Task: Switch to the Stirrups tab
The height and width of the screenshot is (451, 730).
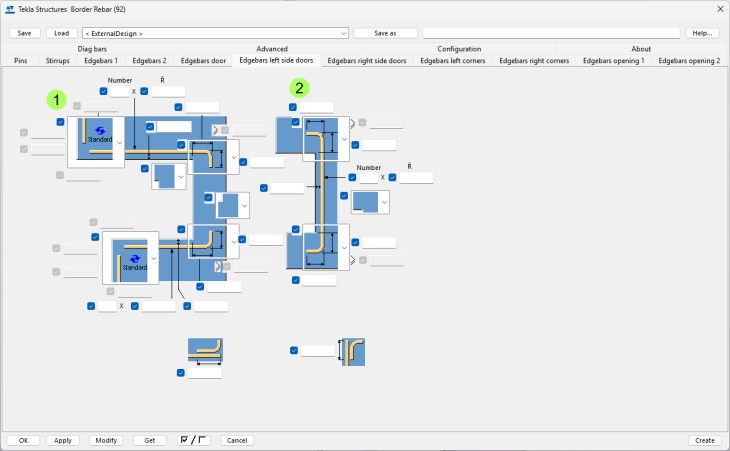Action: pos(58,61)
